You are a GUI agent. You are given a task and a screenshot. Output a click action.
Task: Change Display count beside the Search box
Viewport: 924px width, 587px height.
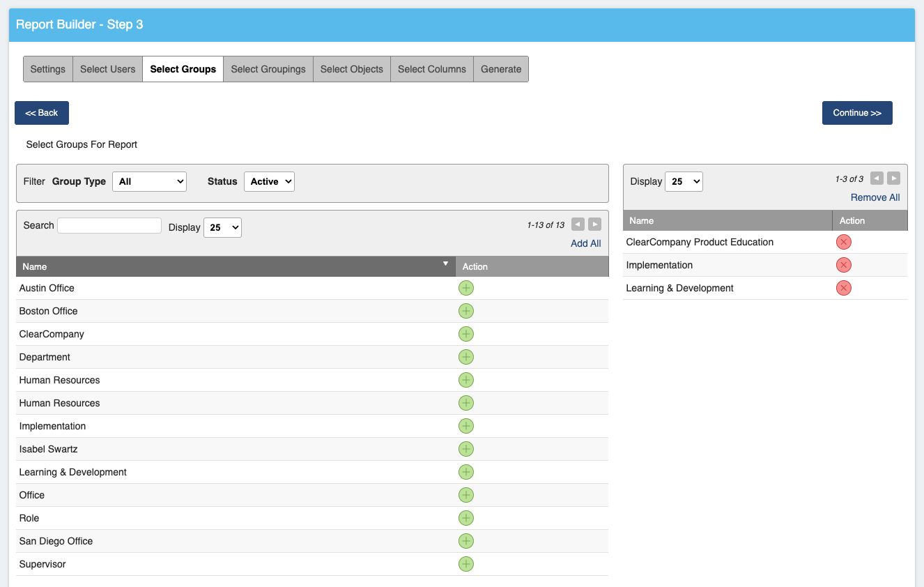click(x=222, y=227)
